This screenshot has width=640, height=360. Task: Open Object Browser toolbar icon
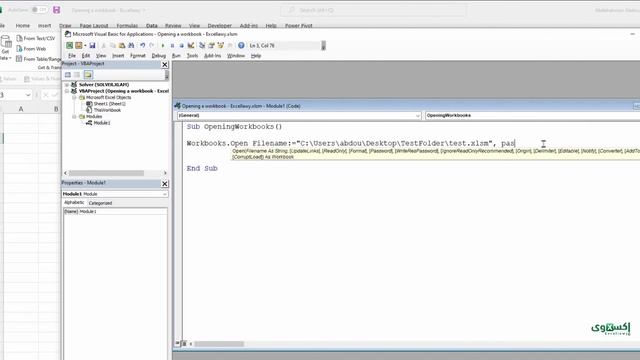click(220, 45)
